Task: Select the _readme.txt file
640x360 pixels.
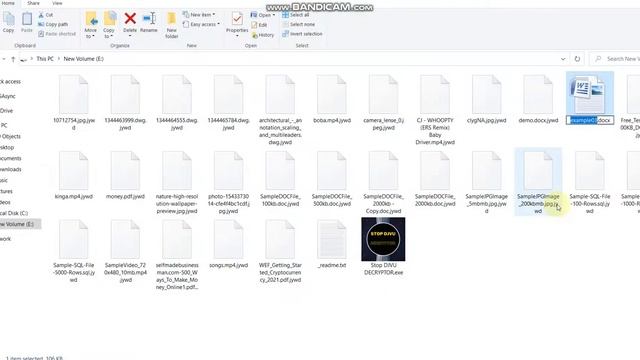Action: click(x=332, y=244)
